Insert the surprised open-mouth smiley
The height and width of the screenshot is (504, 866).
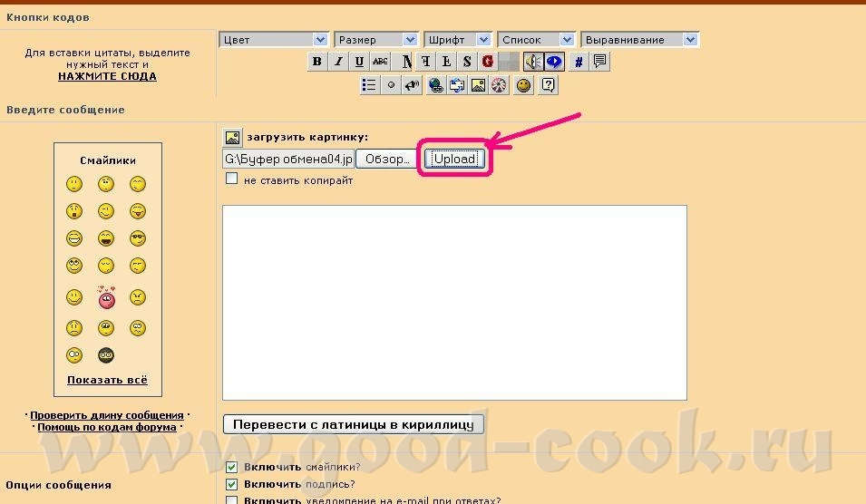coord(74,211)
